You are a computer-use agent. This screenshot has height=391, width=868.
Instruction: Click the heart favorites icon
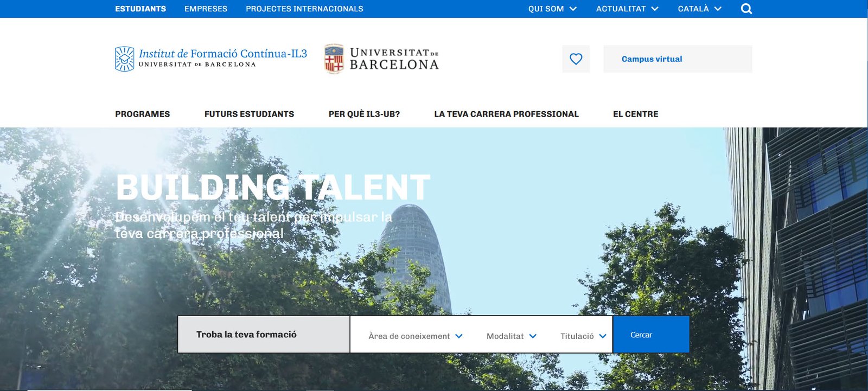click(x=576, y=59)
